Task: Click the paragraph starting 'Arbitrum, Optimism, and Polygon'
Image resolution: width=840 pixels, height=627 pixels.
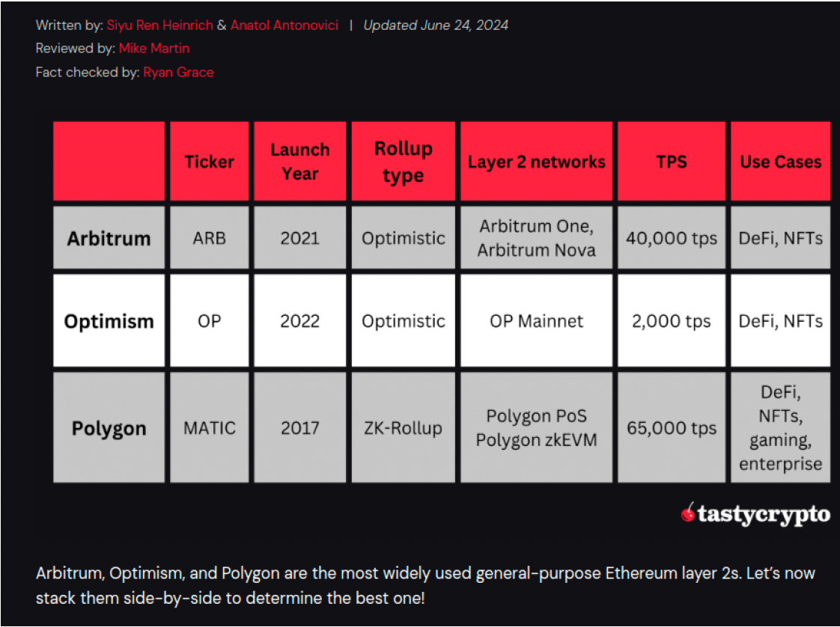Action: pyautogui.click(x=425, y=585)
